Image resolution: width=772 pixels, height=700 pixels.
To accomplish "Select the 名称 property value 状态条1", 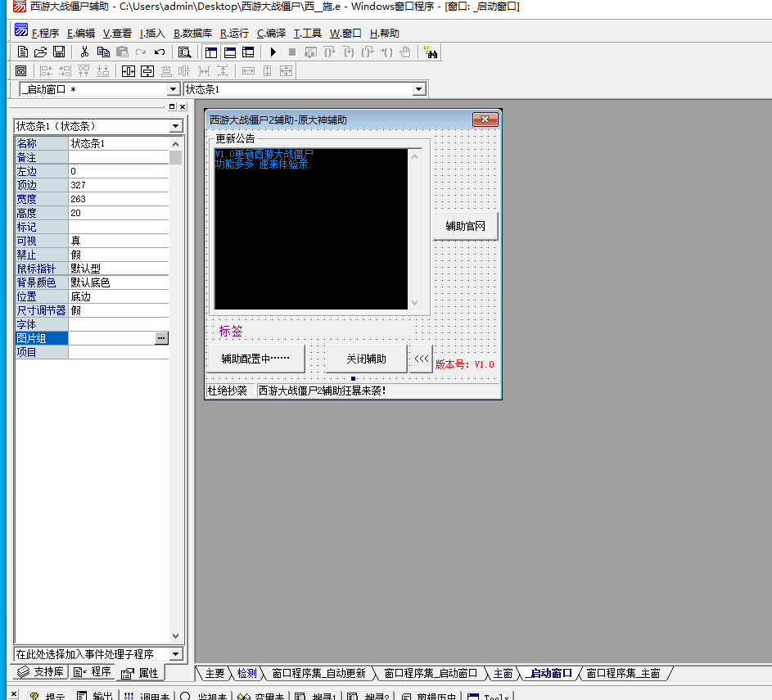I will click(x=118, y=143).
